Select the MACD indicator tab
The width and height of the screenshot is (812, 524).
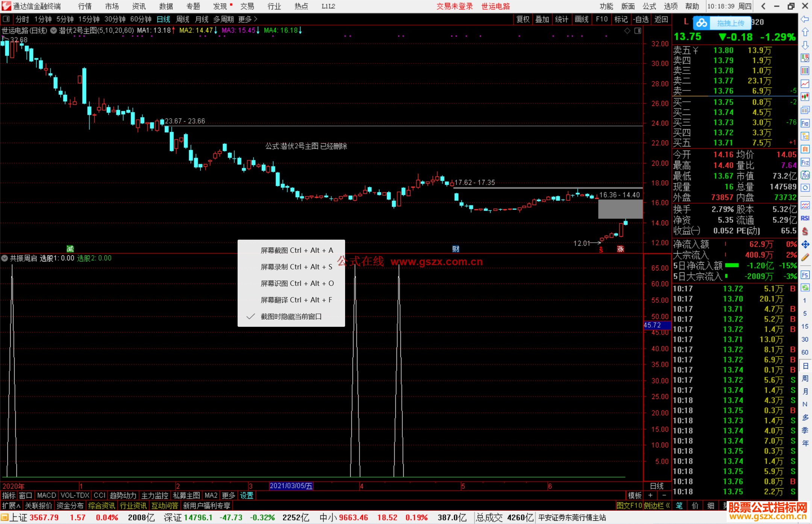pos(47,495)
